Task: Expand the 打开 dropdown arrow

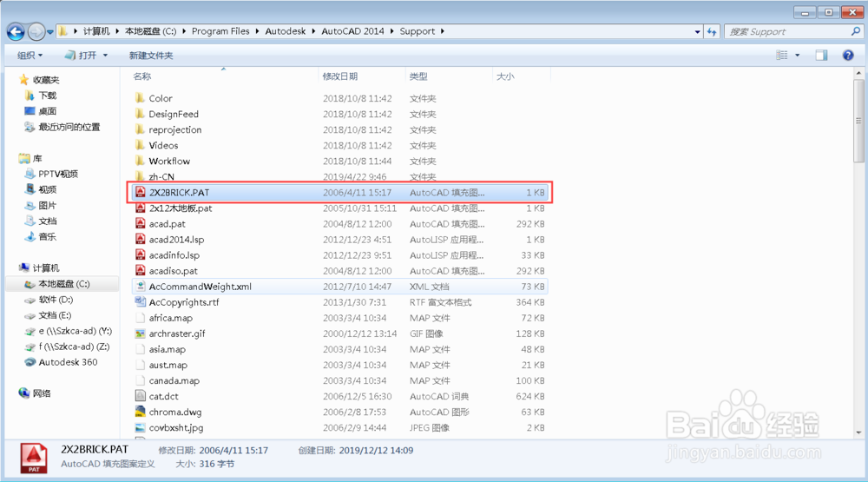Action: (105, 56)
